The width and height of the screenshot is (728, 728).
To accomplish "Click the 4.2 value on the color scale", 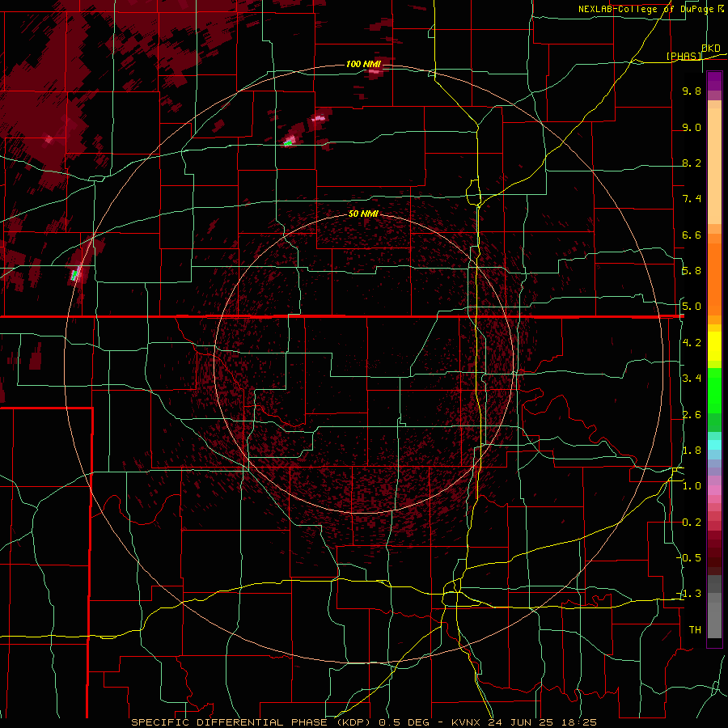I will coord(692,343).
